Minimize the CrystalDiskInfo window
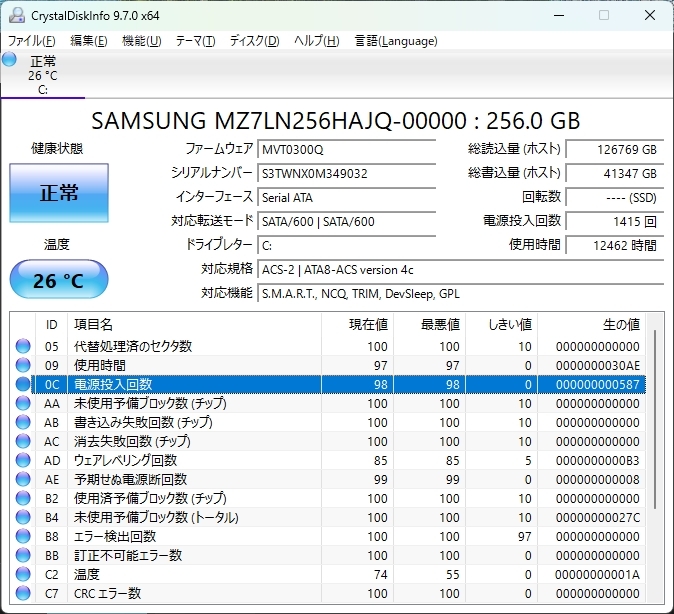Screen dimensions: 674x614 coord(559,15)
